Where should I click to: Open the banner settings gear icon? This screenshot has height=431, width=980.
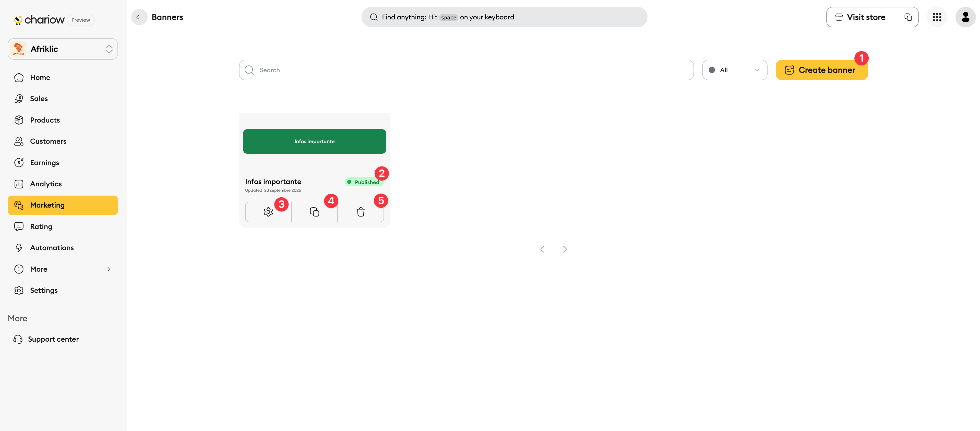pyautogui.click(x=268, y=212)
